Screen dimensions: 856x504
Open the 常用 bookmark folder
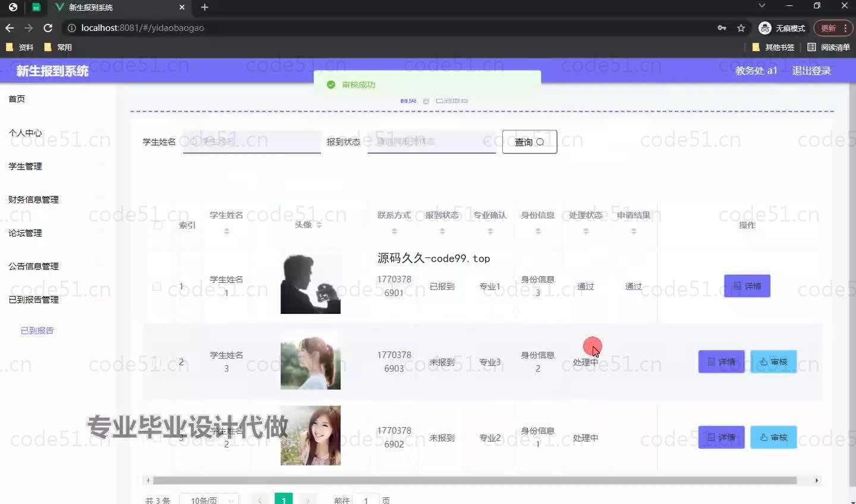pos(58,47)
